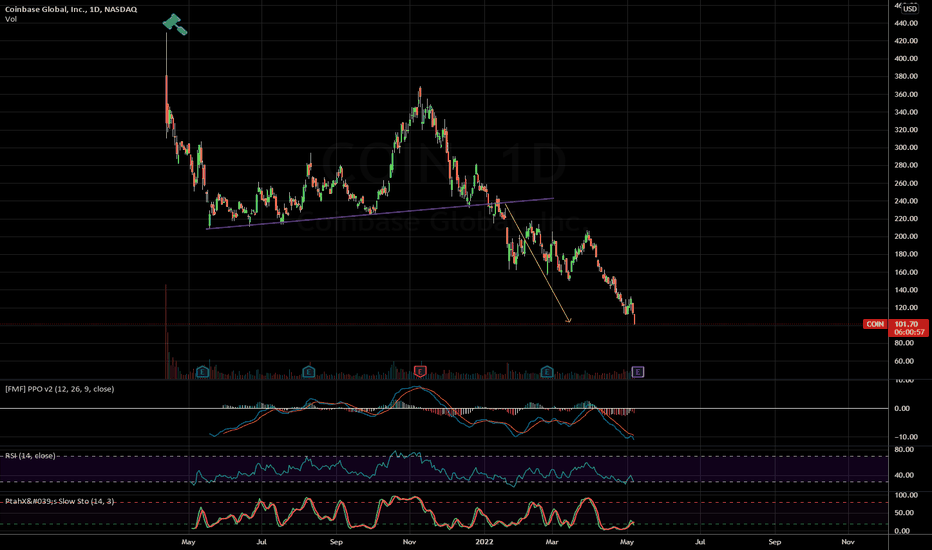Open the earnings marker near May 2021
The image size is (932, 550).
(202, 372)
